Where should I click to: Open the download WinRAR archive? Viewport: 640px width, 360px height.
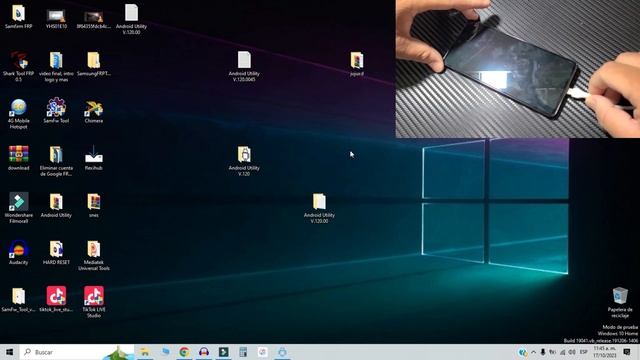click(x=18, y=158)
